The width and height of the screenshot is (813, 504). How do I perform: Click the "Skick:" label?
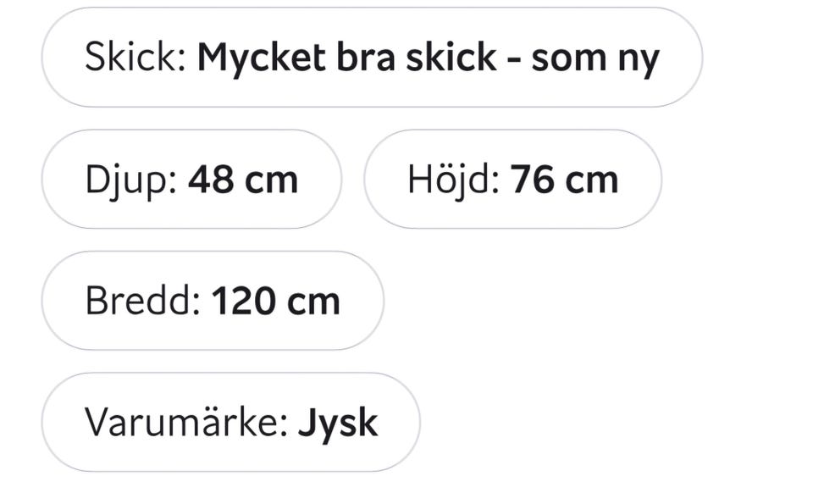(x=135, y=58)
